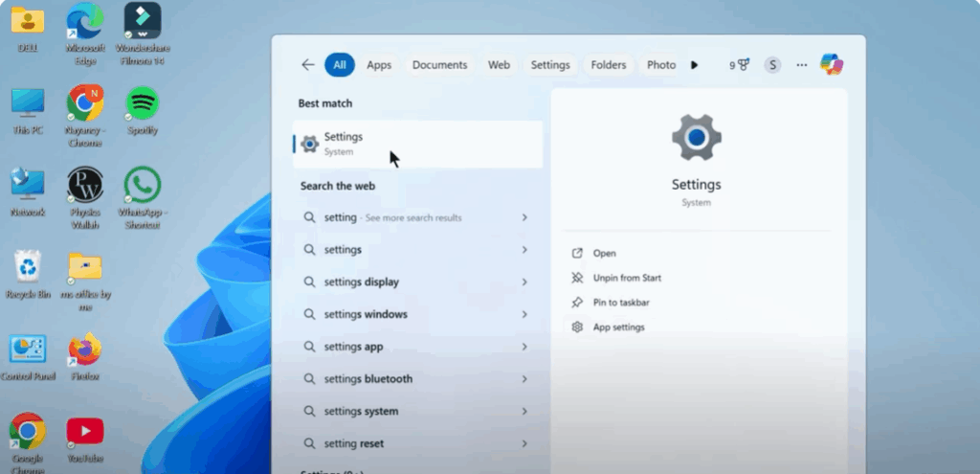
Task: Expand chevron beside 'settings system'
Action: pos(524,412)
